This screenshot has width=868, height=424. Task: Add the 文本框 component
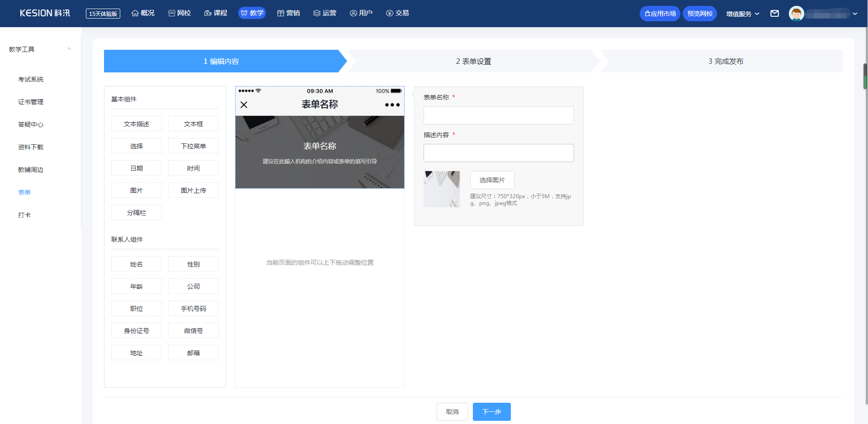tap(193, 124)
